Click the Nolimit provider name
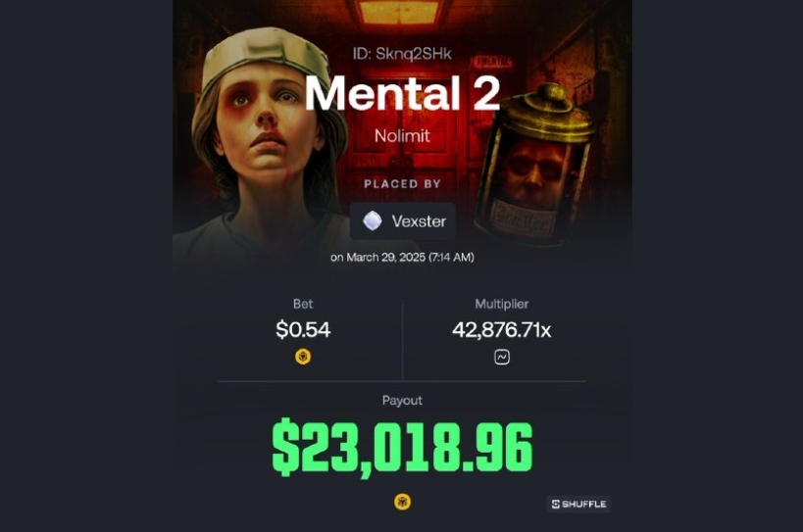Image resolution: width=803 pixels, height=532 pixels. click(x=402, y=136)
